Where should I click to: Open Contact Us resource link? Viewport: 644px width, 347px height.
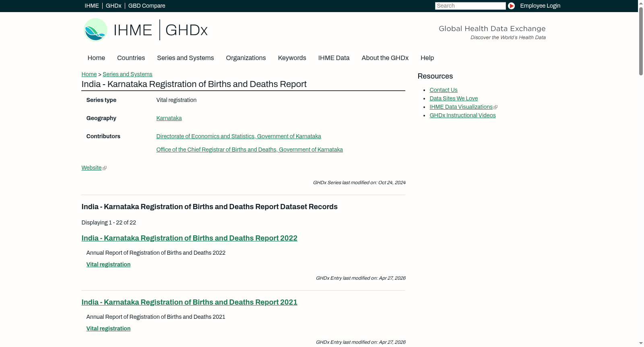[444, 90]
